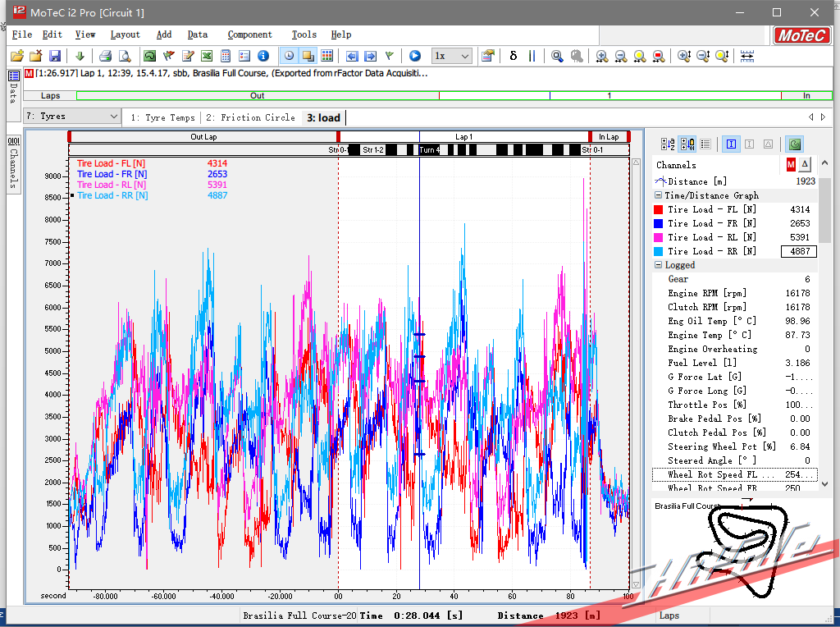Screen dimensions: 840x627
Task: Click the horizontal extents arrows icon
Action: point(747,56)
